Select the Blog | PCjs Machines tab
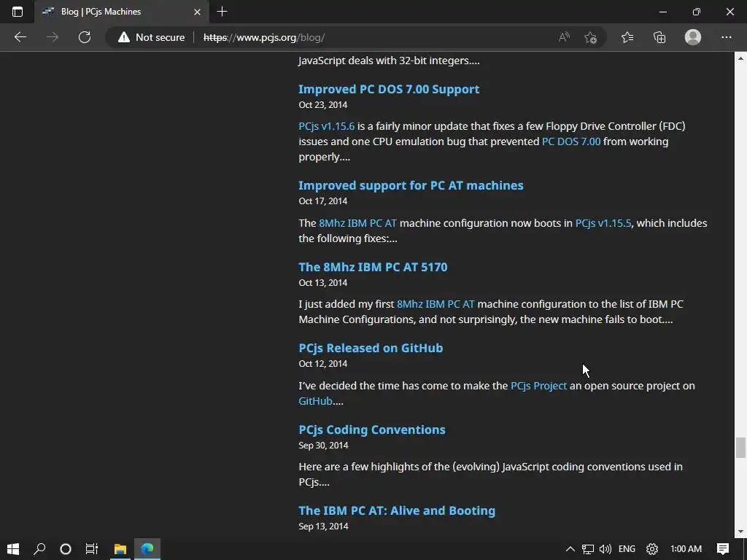Viewport: 747px width, 560px height. pos(122,12)
